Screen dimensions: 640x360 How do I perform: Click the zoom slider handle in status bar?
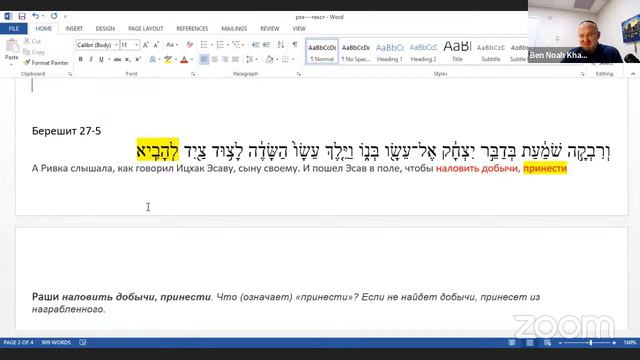click(591, 343)
